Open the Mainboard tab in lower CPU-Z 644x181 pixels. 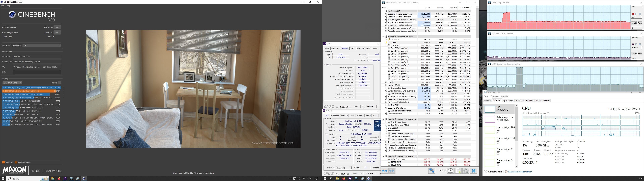pyautogui.click(x=335, y=115)
